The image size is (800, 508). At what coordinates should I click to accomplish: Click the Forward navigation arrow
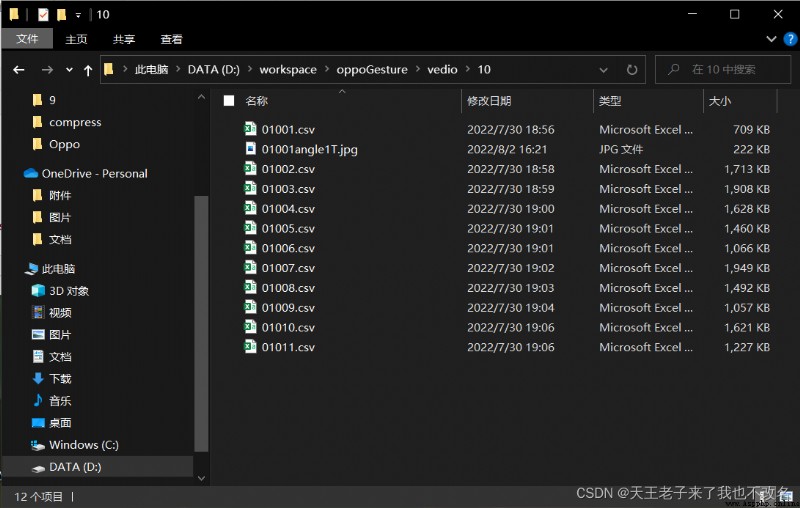pyautogui.click(x=47, y=70)
